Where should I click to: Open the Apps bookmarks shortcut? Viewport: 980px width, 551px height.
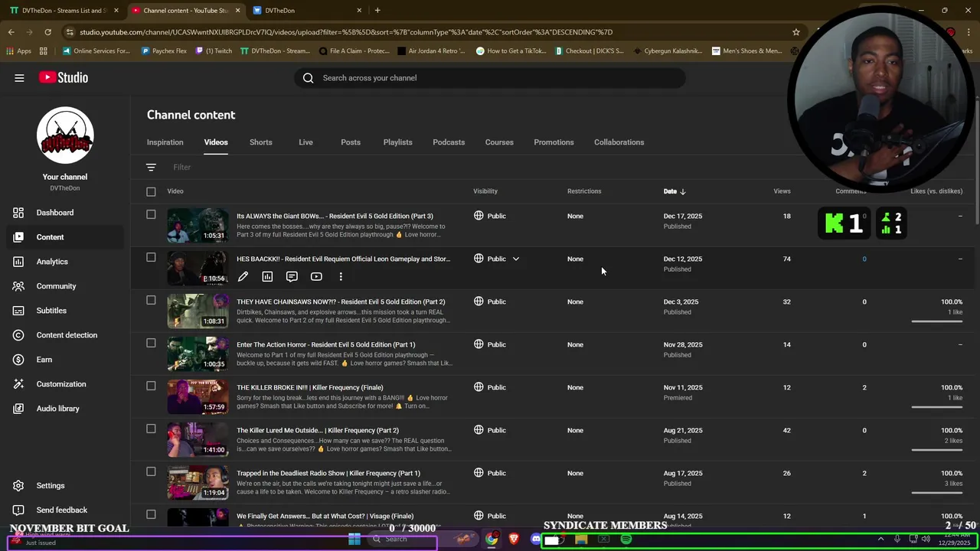pos(18,51)
